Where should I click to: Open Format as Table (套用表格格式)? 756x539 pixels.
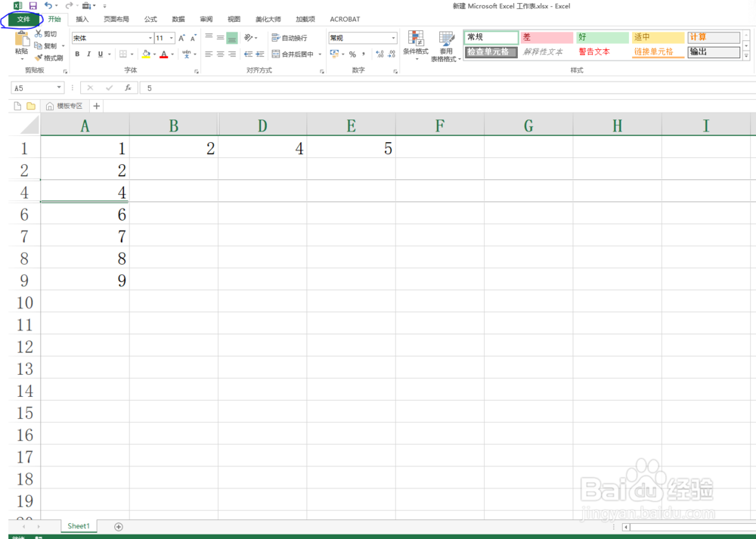point(446,46)
